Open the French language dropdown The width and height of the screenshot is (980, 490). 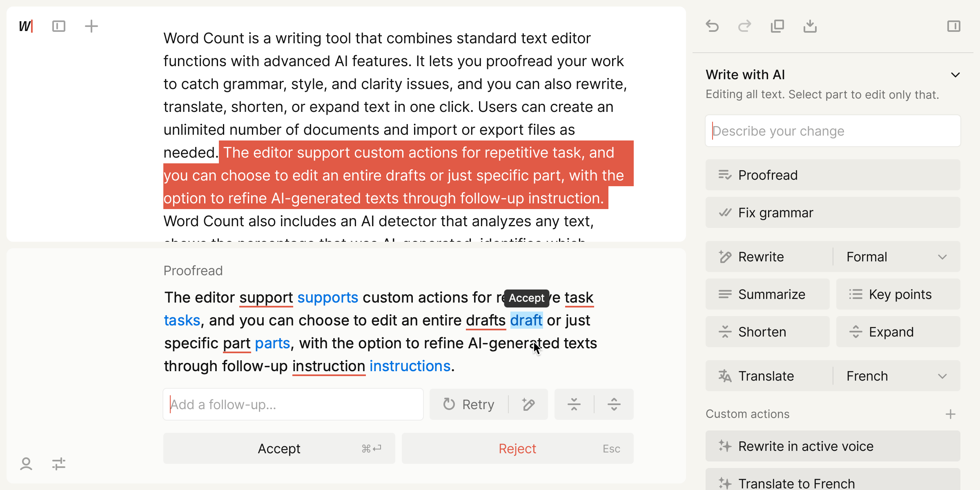[x=897, y=376]
